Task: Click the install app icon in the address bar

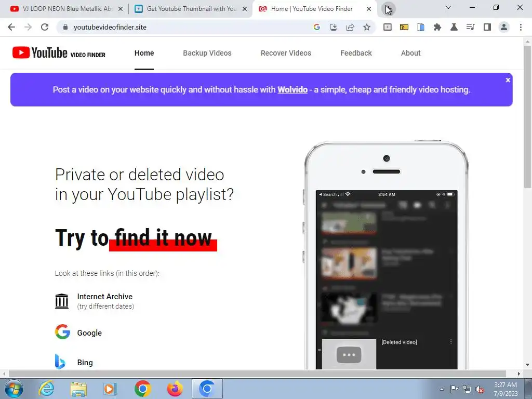Action: click(x=333, y=27)
